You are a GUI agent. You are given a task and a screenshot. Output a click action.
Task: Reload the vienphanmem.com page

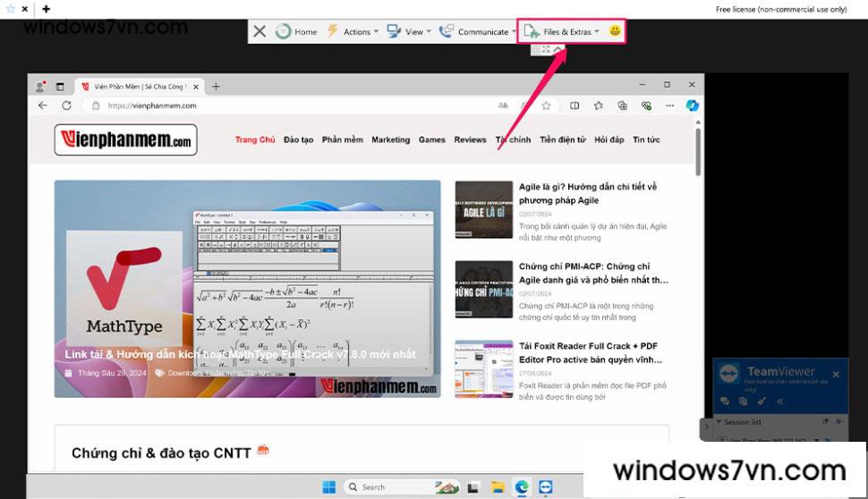click(66, 106)
